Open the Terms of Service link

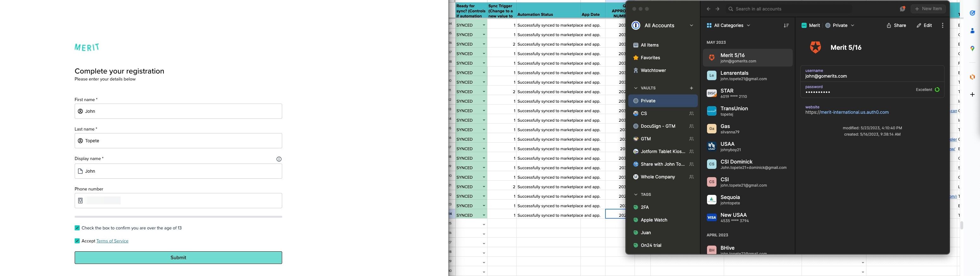(112, 241)
